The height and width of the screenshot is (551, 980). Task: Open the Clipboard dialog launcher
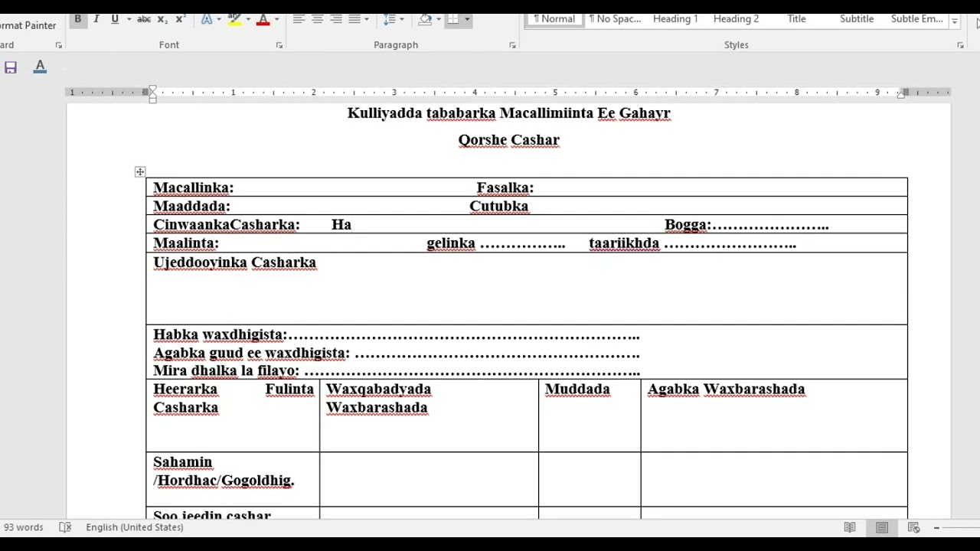59,45
